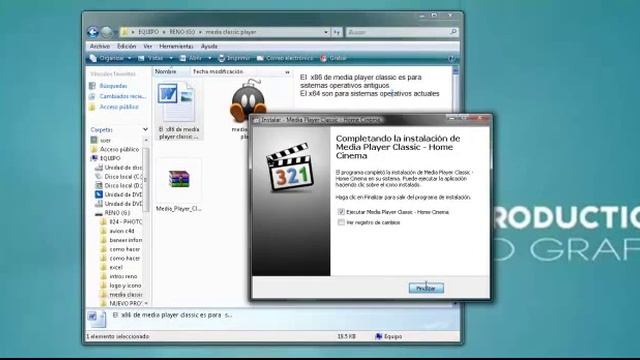Select Disco local (C:) in tree
Screen dimensions: 640x360
click(x=118, y=176)
